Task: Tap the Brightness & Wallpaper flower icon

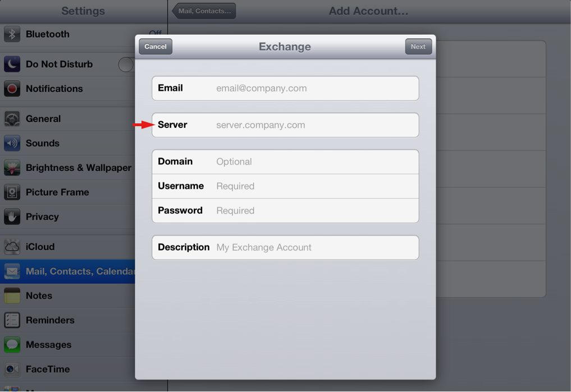Action: pyautogui.click(x=12, y=168)
